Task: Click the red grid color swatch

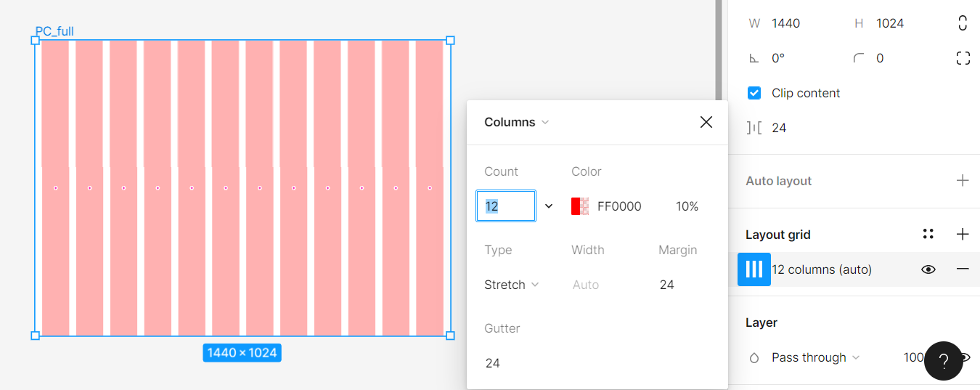Action: pos(580,206)
